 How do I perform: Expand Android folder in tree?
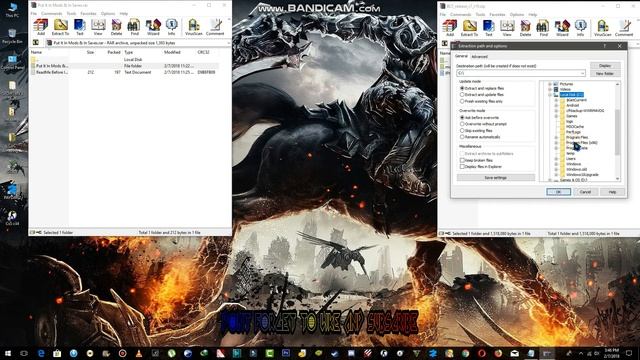click(556, 105)
